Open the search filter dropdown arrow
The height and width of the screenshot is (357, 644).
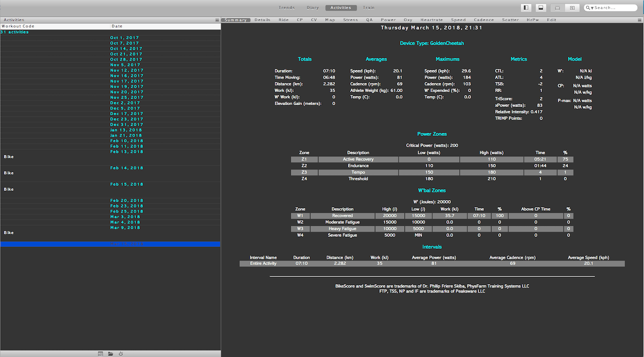(592, 8)
